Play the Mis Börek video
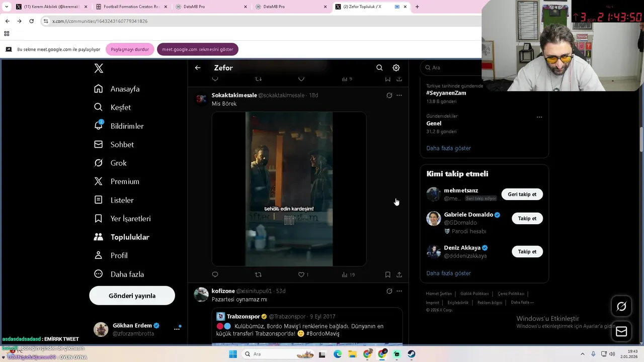 (289, 189)
